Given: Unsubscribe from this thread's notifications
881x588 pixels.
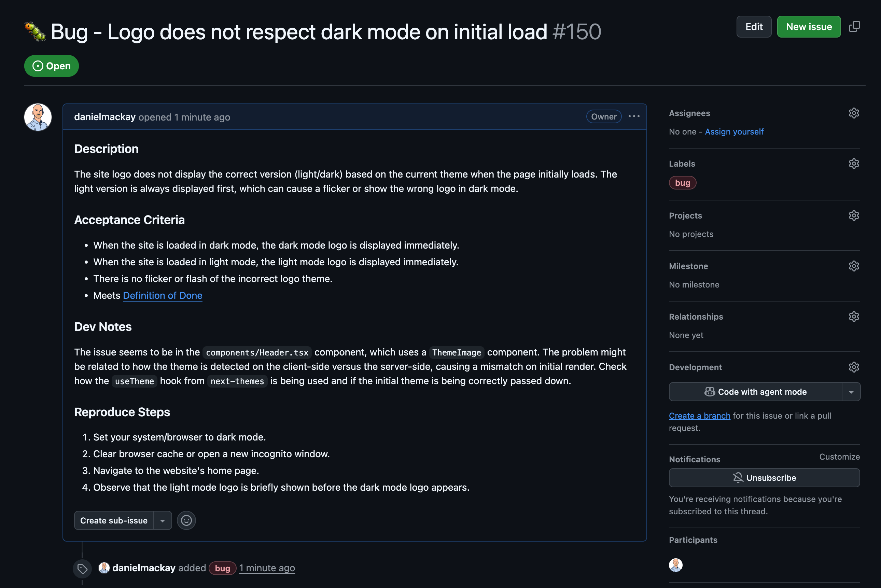Looking at the screenshot, I should coord(764,477).
